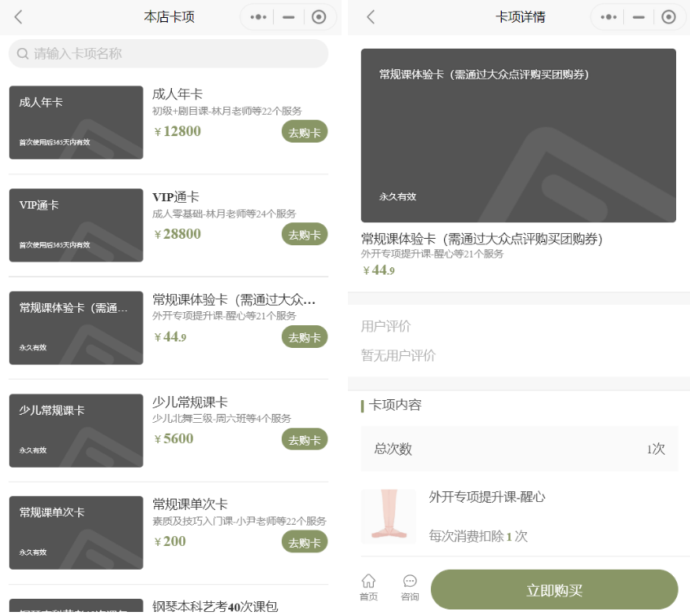Go back from the 本店卡项 page
This screenshot has height=616, width=690.
(x=18, y=17)
